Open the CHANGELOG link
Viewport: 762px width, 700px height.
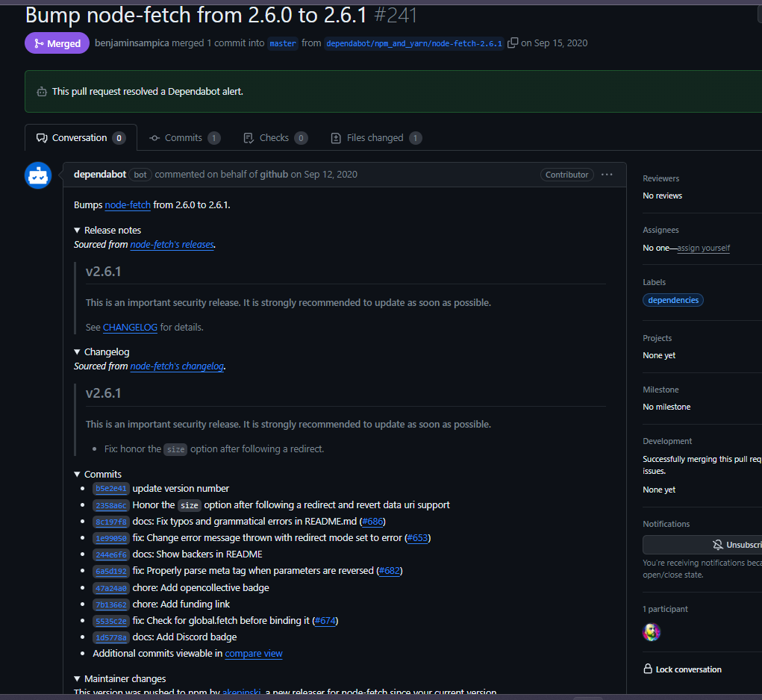(131, 328)
